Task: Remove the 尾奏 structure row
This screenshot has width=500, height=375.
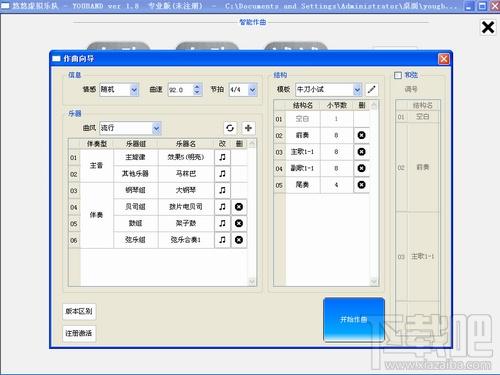Action: click(361, 185)
